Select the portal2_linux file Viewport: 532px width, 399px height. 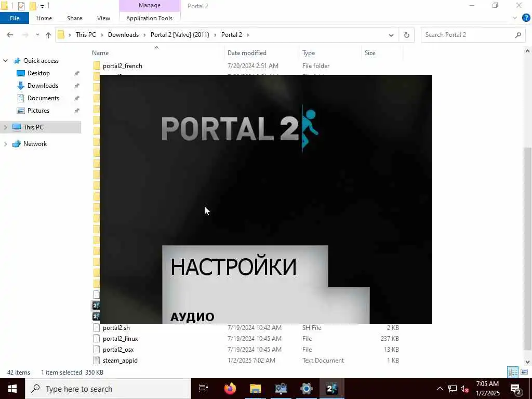coord(120,339)
